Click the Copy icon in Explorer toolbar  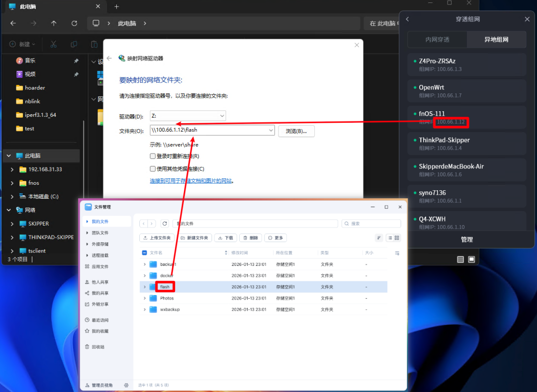74,44
